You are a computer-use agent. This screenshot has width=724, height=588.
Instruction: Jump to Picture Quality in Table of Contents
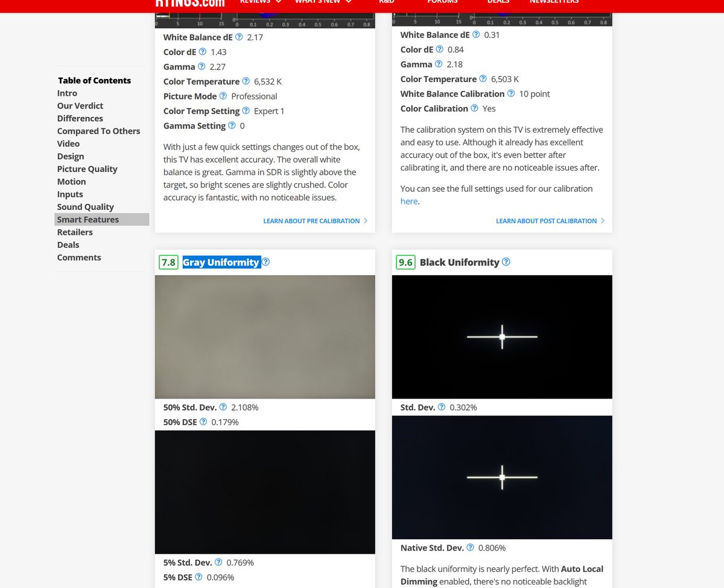[x=87, y=169]
